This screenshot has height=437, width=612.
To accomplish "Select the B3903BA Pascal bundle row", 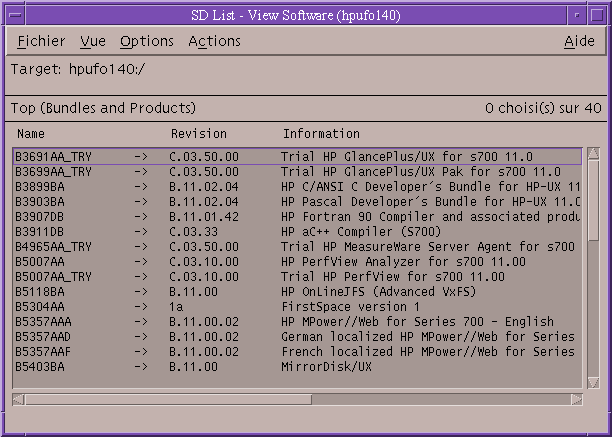I will point(297,202).
